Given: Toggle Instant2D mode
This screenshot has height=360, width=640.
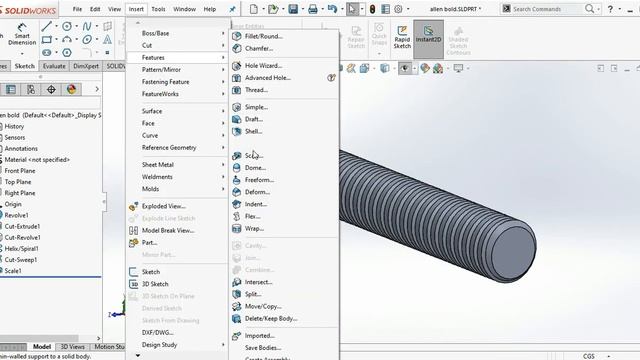Looking at the screenshot, I should pos(428,39).
